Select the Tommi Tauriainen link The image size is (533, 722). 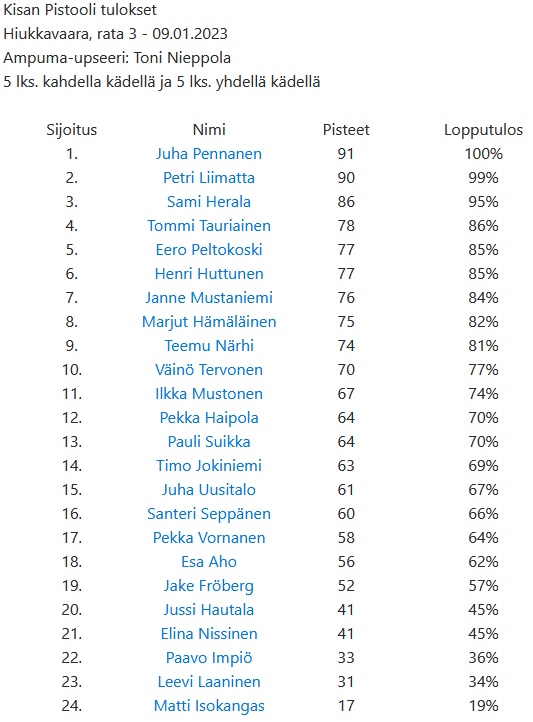[209, 226]
